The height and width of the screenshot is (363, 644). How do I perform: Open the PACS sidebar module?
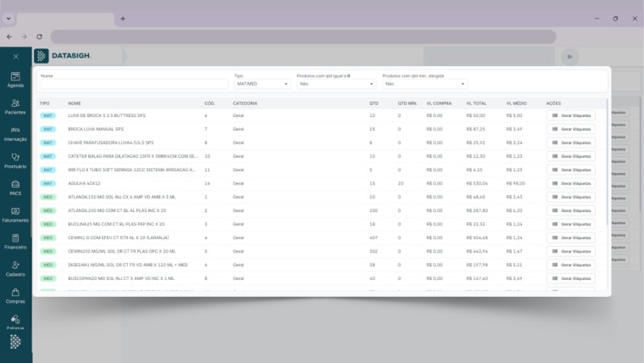pyautogui.click(x=15, y=188)
